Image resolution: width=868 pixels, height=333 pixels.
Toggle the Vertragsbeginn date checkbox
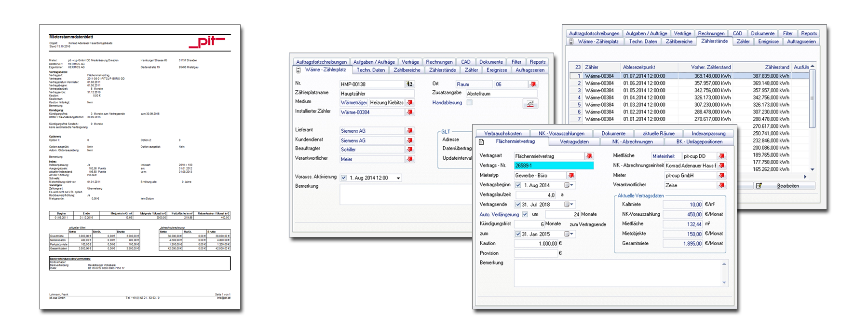[518, 185]
